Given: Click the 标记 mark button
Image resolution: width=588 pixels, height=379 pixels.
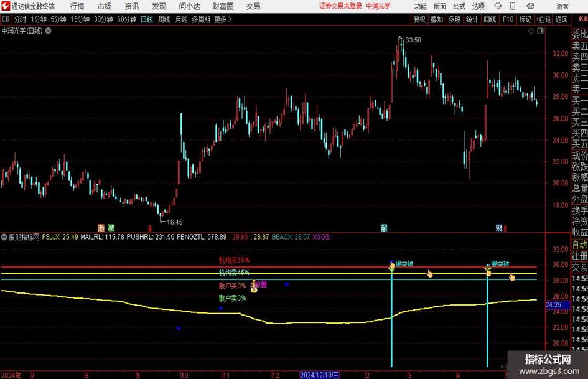Looking at the screenshot, I should click(x=525, y=19).
